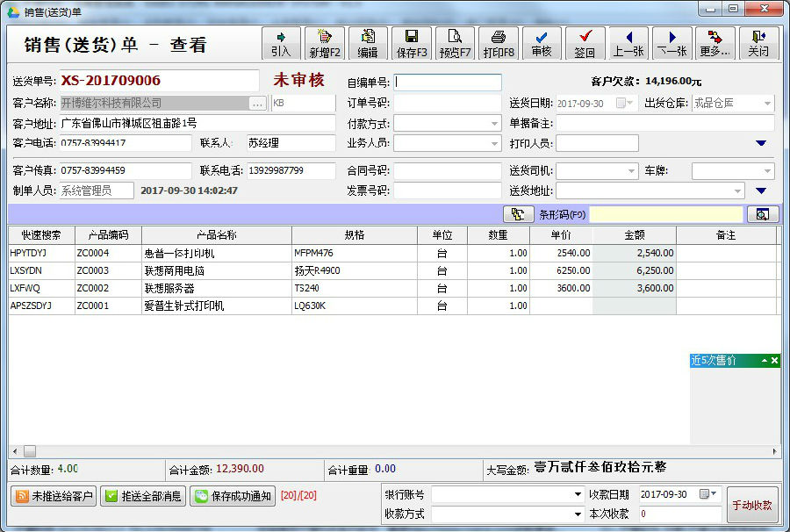Click the horizontal scrollbar thumb below the table
The width and height of the screenshot is (790, 532).
pos(30,451)
